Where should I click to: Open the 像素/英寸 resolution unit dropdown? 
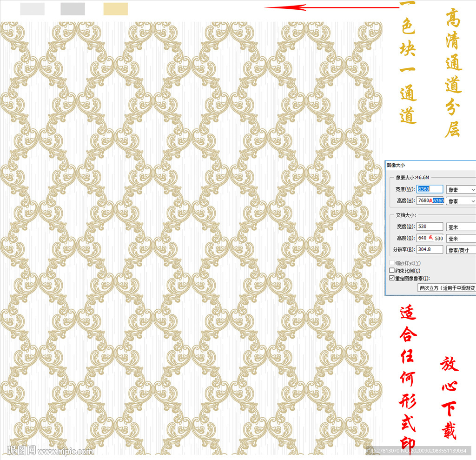[x=461, y=250]
